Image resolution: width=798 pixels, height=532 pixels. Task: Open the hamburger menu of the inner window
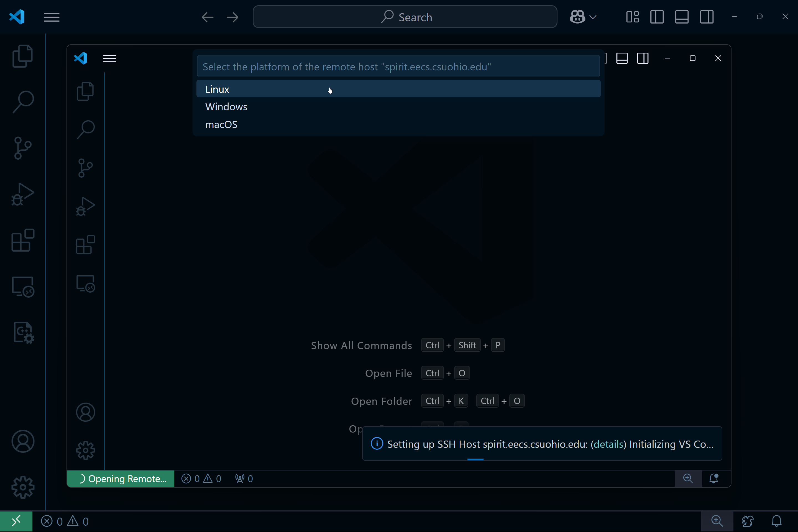click(x=109, y=59)
